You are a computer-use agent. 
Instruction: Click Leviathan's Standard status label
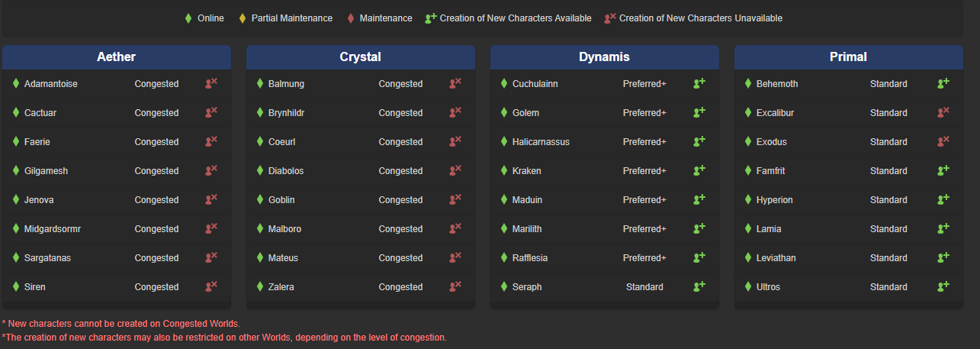[888, 258]
